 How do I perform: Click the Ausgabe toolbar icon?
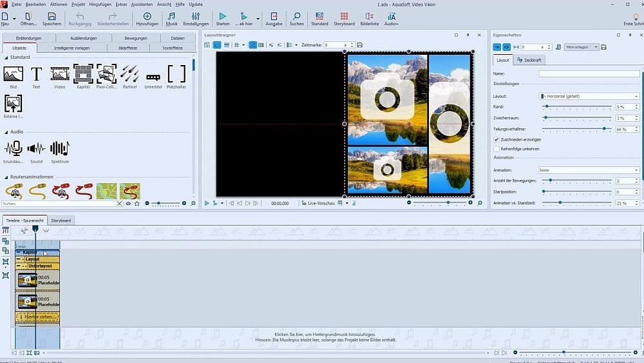[x=274, y=17]
